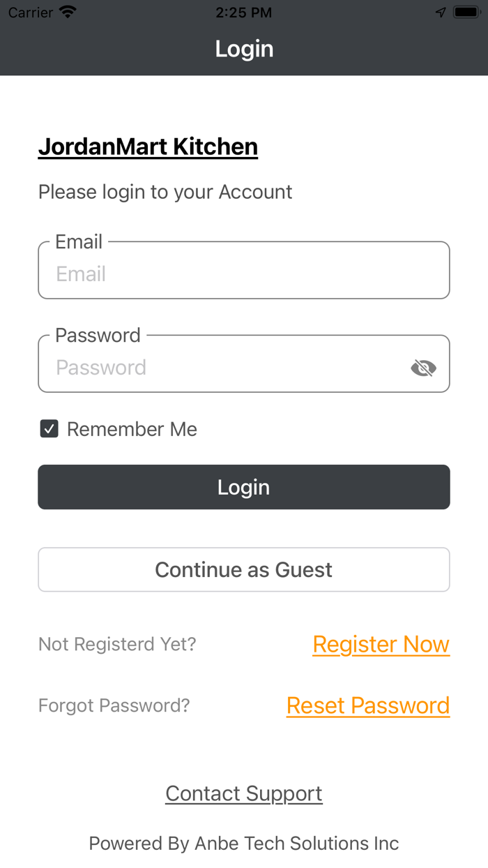Open the Register Now link
This screenshot has height=868, width=488.
[381, 644]
